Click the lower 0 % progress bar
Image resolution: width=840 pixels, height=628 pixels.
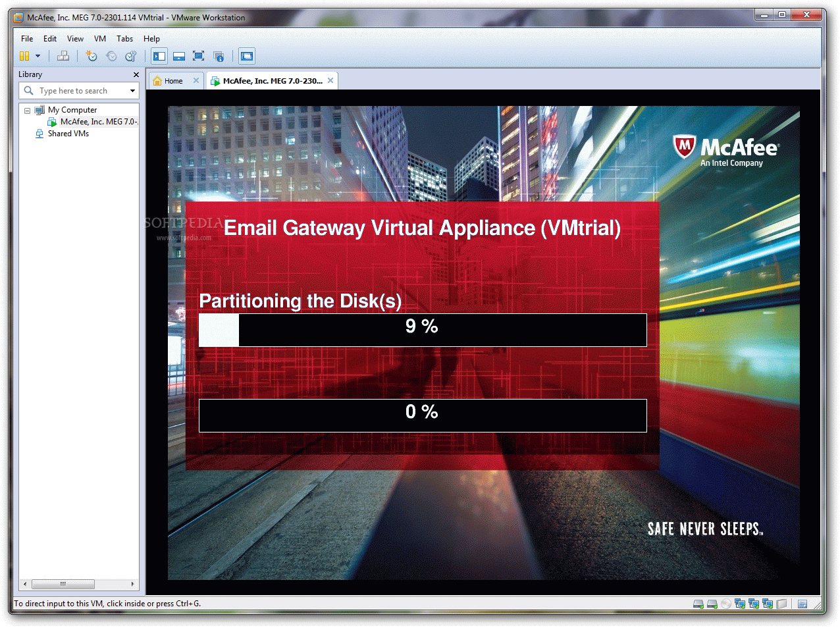tap(423, 415)
